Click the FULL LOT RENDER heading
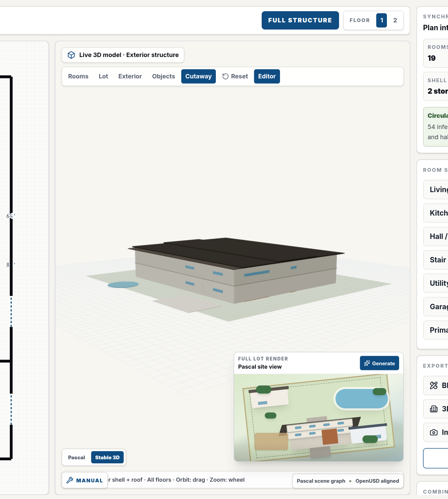The image size is (448, 499). (x=263, y=359)
